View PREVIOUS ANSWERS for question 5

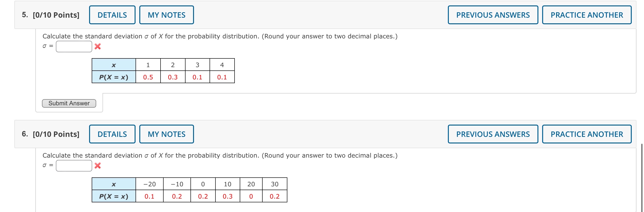click(493, 15)
